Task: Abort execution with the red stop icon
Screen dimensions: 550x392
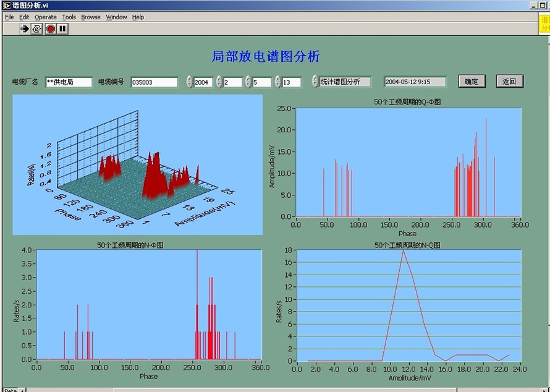Action: point(49,28)
